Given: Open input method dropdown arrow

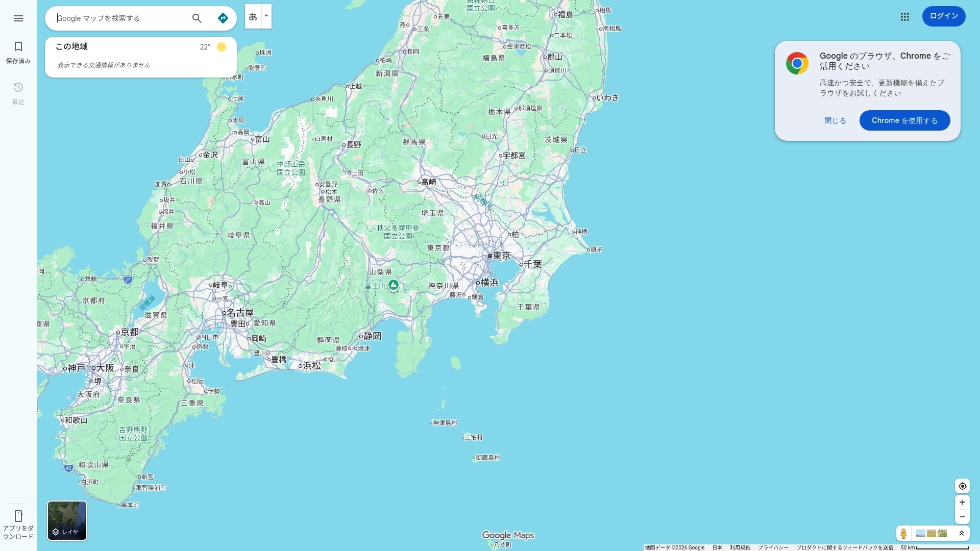Looking at the screenshot, I should click(266, 16).
